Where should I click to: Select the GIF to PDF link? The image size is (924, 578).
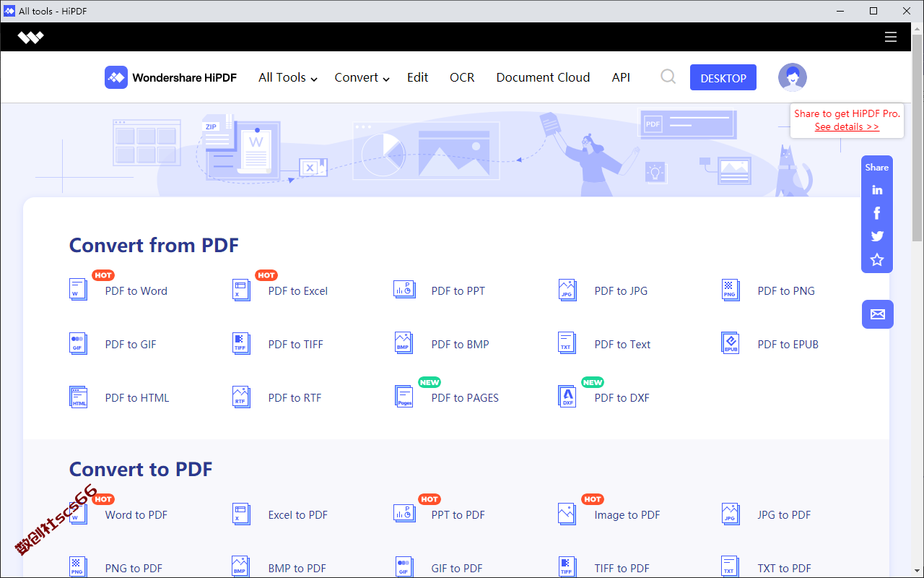[457, 568]
